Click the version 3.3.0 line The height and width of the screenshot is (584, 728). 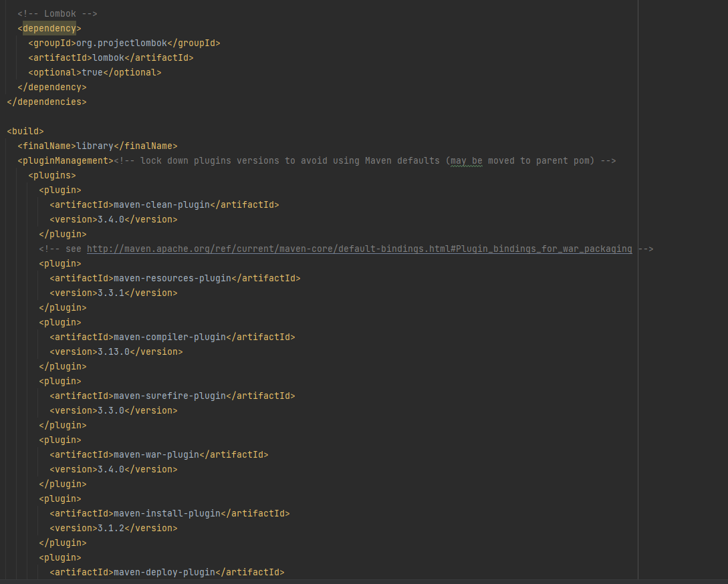114,411
